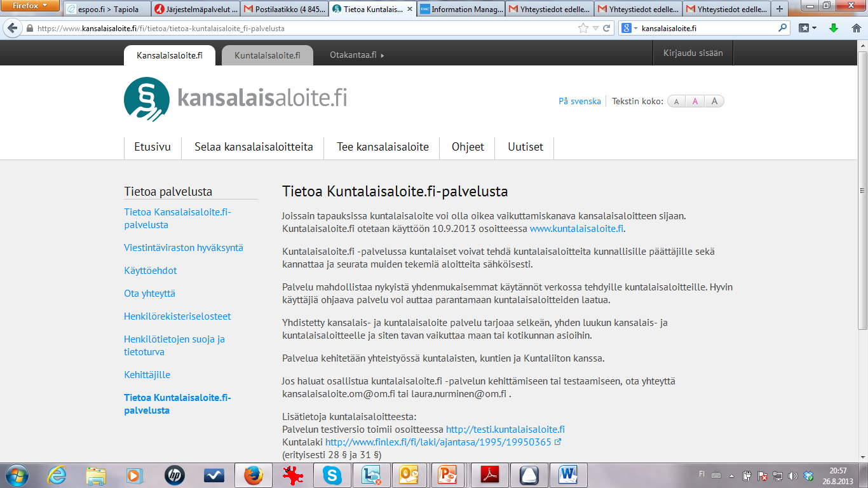Open the www.kuntalaisaloite.fi link
This screenshot has height=488, width=868.
pyautogui.click(x=577, y=229)
